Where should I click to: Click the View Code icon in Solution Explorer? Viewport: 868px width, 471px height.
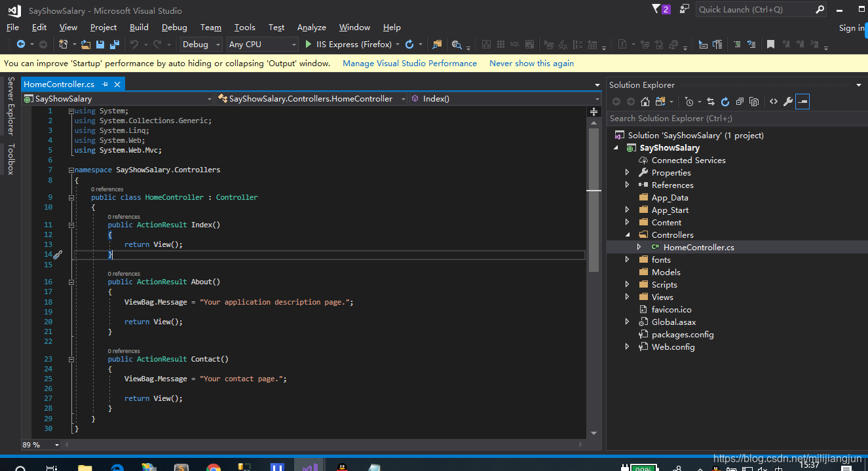(x=774, y=102)
